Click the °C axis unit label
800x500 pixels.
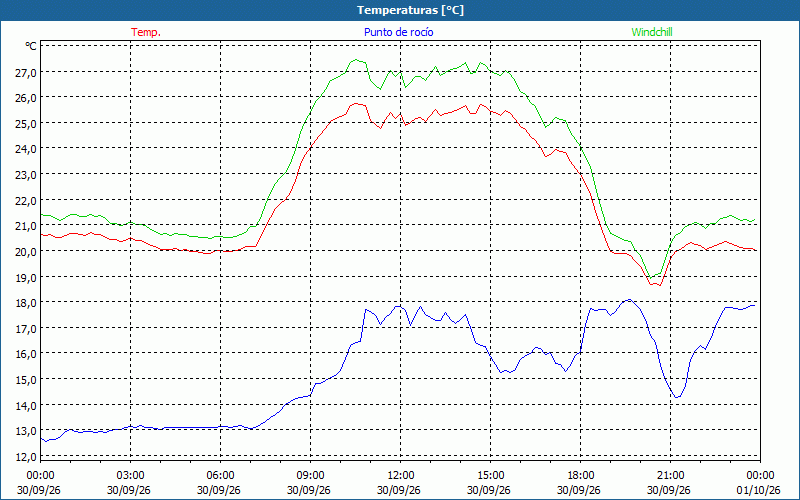pyautogui.click(x=31, y=46)
